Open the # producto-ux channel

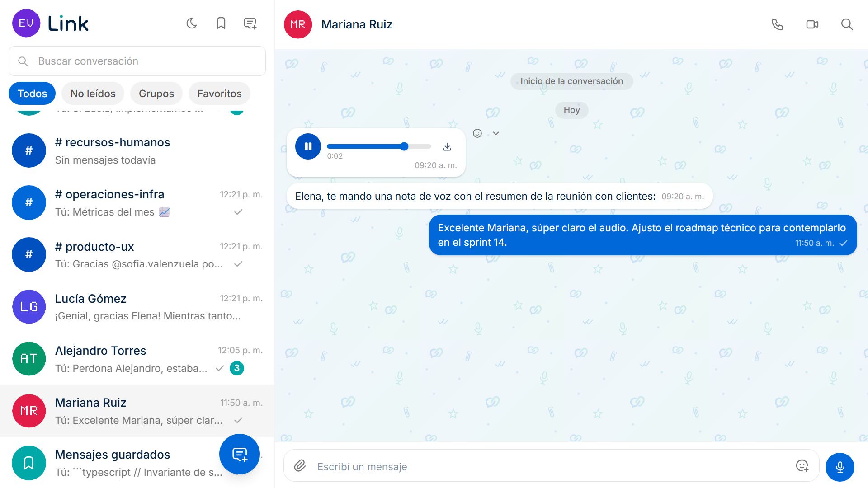click(137, 255)
